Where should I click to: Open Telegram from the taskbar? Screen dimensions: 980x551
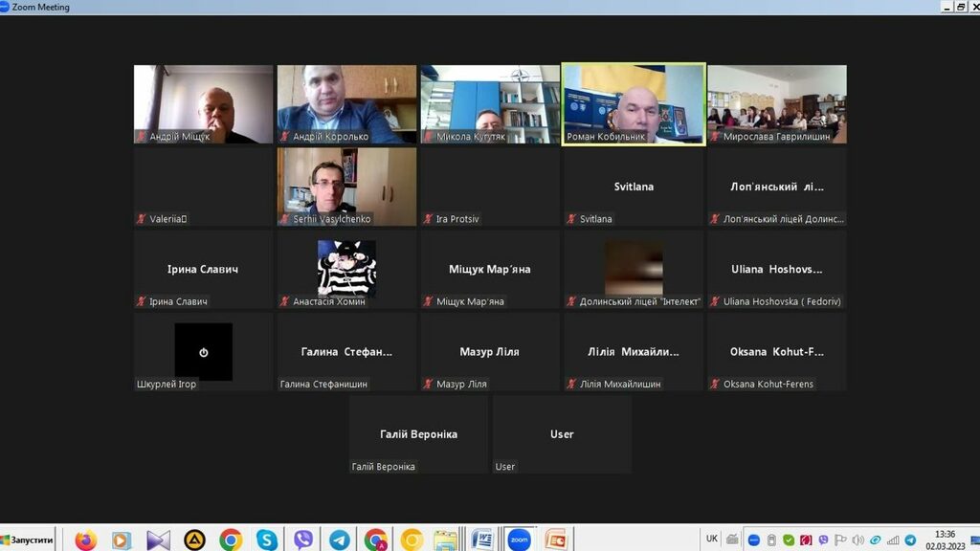tap(339, 540)
